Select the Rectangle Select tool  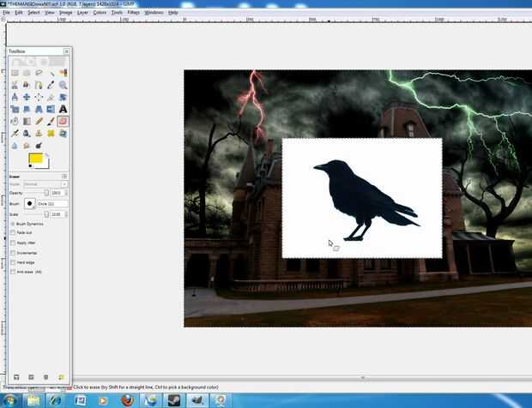15,73
